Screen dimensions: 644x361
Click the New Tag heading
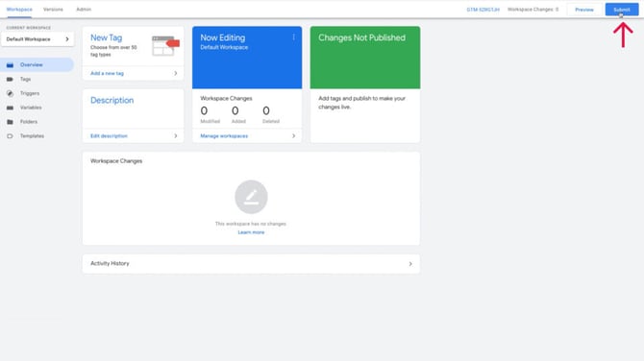click(x=106, y=37)
